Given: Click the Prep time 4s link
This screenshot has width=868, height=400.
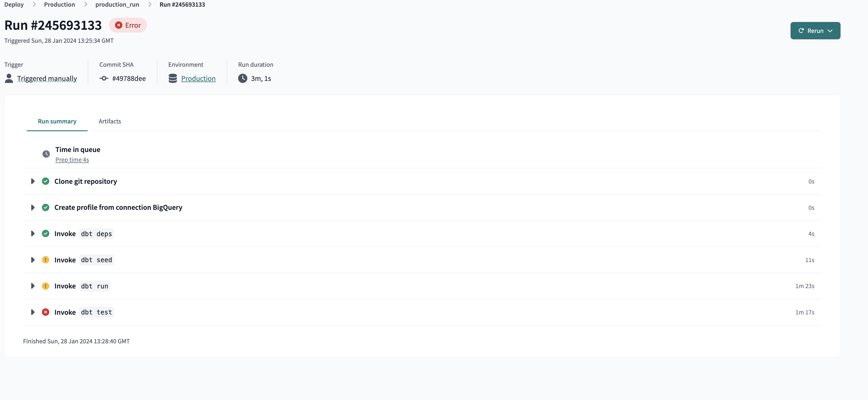Looking at the screenshot, I should coord(72,160).
